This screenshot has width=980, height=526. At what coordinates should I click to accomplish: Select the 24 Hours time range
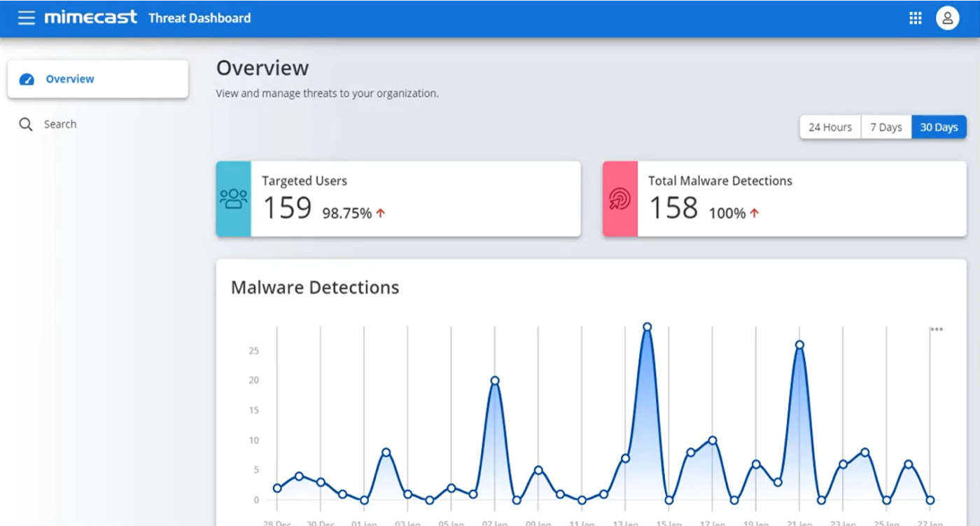coord(830,127)
